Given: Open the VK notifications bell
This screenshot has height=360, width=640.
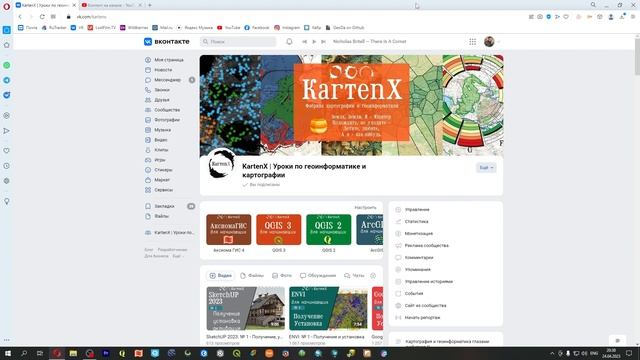Looking at the screenshot, I should click(x=289, y=42).
